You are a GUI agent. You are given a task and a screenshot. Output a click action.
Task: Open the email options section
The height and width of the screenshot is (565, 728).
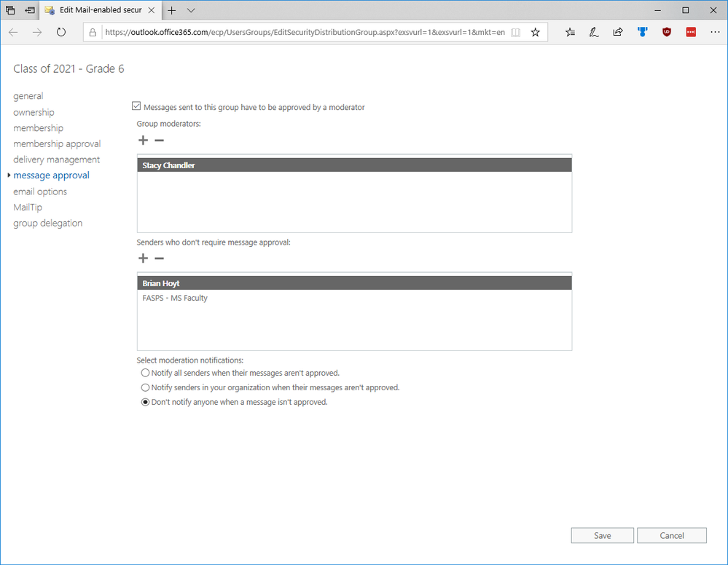40,191
